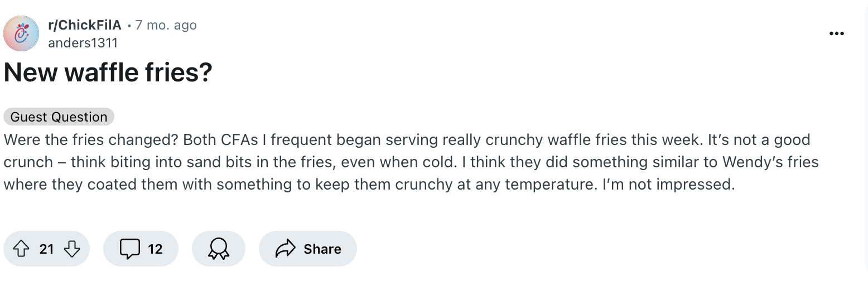This screenshot has height=281, width=868.
Task: Visit the r/ChickFilA subreddit link
Action: point(84,25)
